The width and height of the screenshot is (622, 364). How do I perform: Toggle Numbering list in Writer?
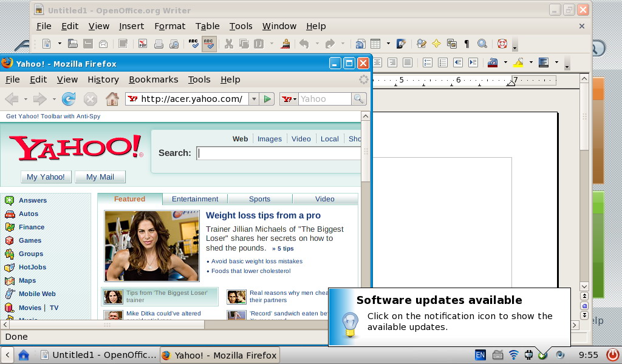[427, 62]
